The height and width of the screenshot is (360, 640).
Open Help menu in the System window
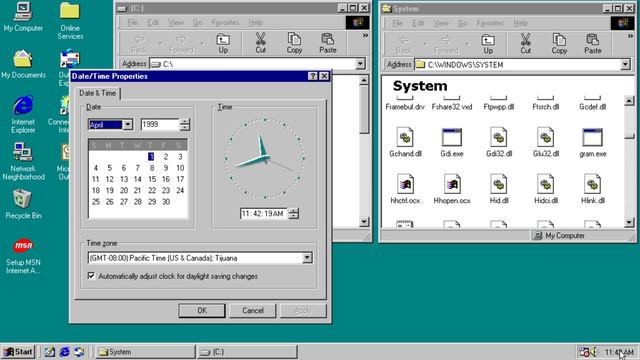tap(520, 23)
